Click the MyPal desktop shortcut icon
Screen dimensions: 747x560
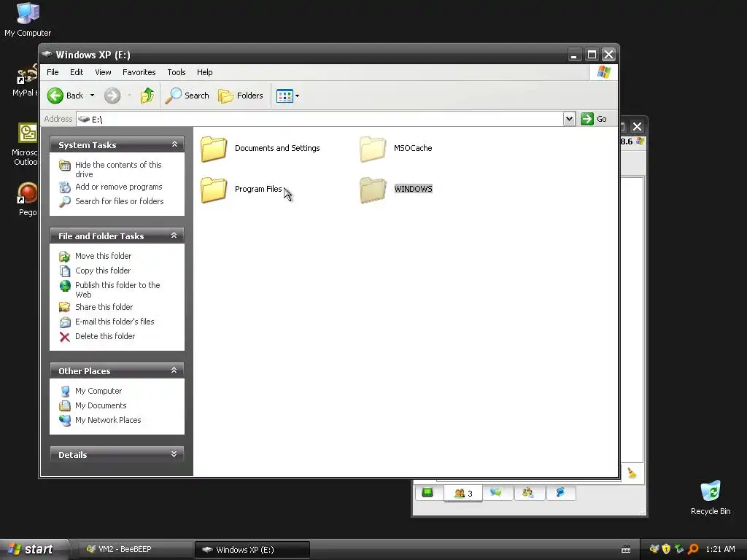tap(25, 81)
